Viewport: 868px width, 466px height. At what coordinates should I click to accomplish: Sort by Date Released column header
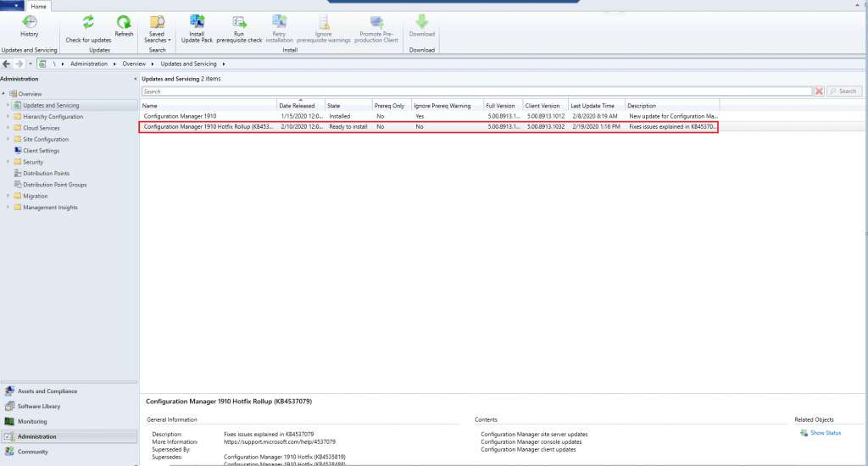pyautogui.click(x=301, y=106)
